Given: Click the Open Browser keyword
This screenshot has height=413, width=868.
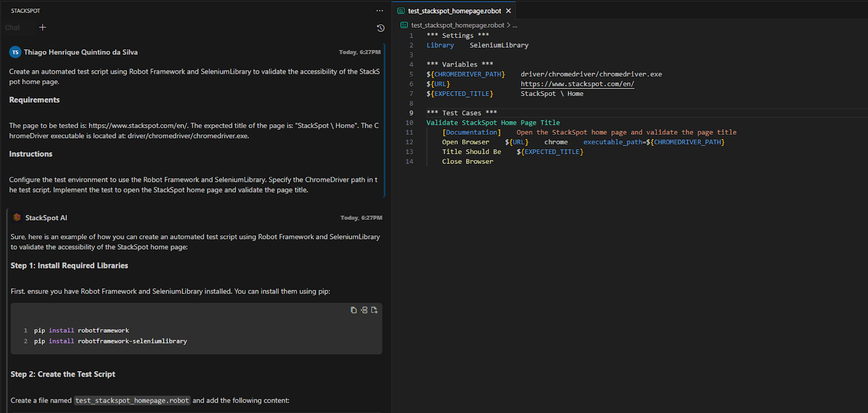Looking at the screenshot, I should coord(465,142).
